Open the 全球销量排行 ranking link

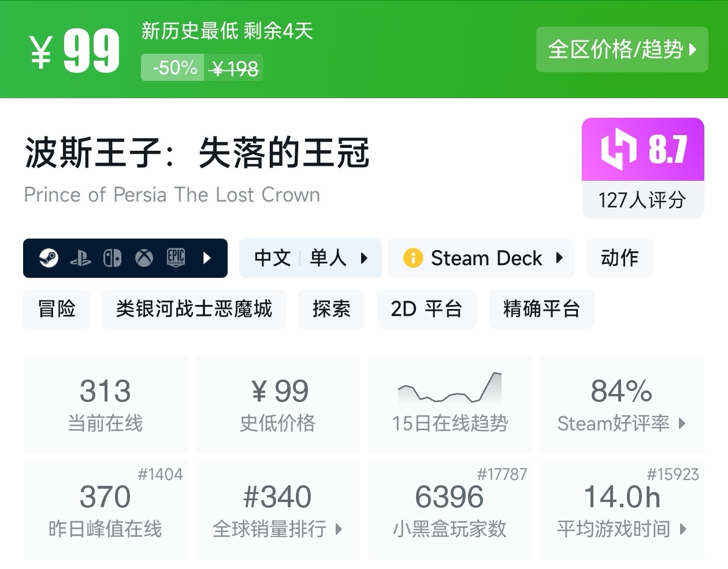point(277,529)
